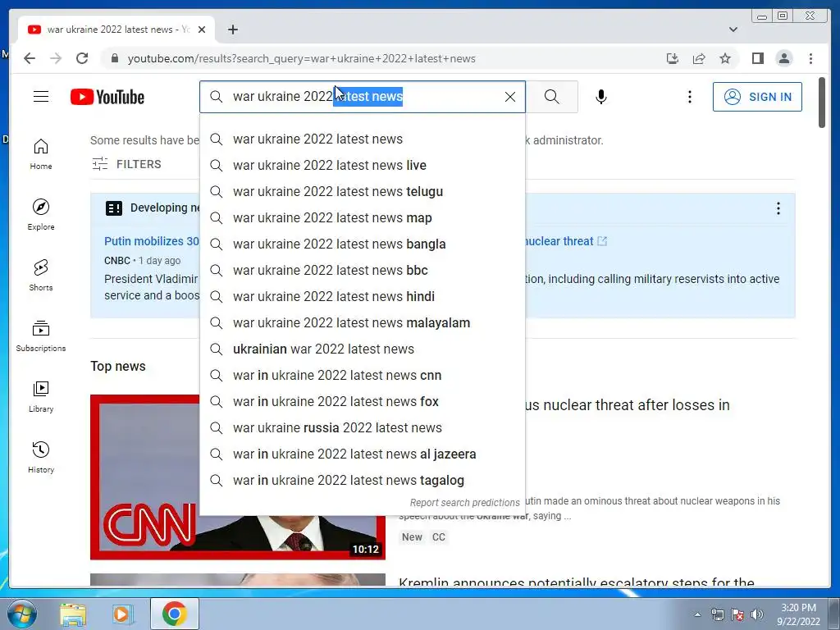Open Library in the sidebar
This screenshot has width=840, height=630.
click(x=41, y=397)
